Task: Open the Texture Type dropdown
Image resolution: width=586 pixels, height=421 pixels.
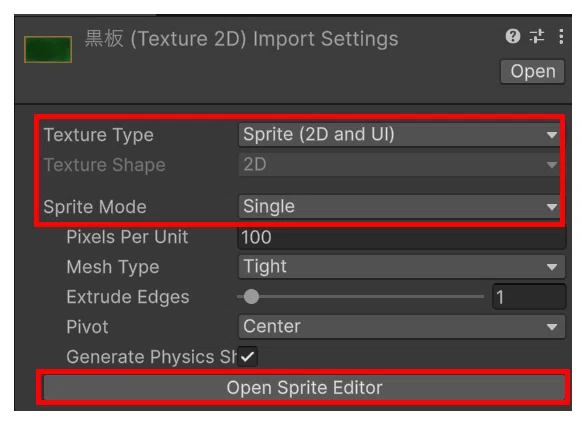Action: 400,134
